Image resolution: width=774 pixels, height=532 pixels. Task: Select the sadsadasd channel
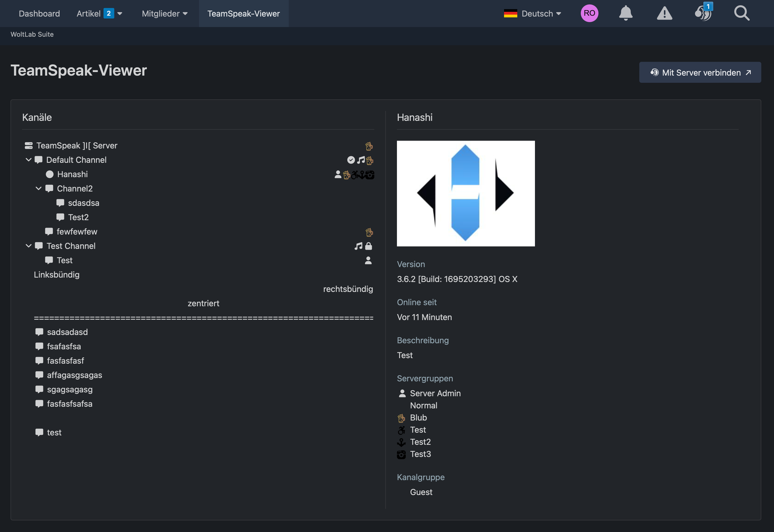(x=67, y=332)
